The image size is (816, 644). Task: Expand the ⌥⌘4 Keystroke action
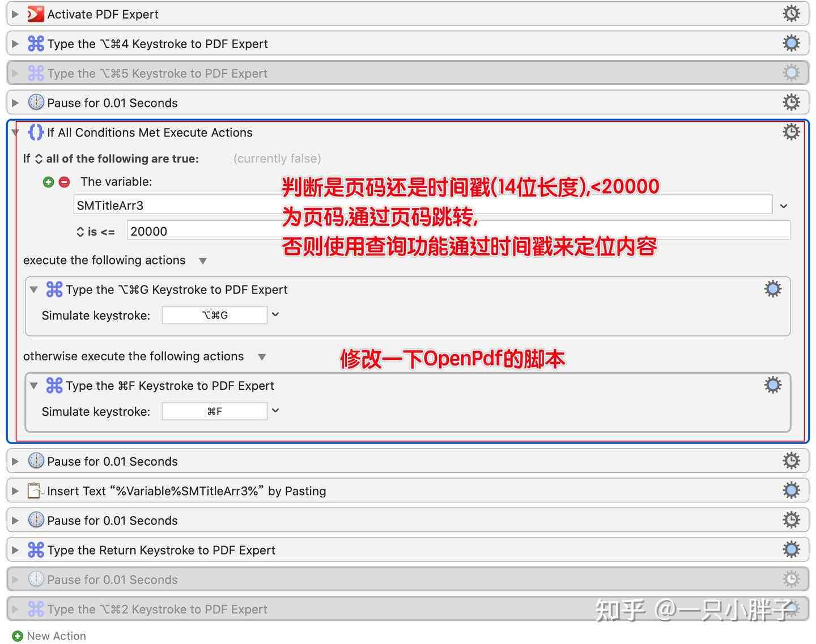point(15,44)
